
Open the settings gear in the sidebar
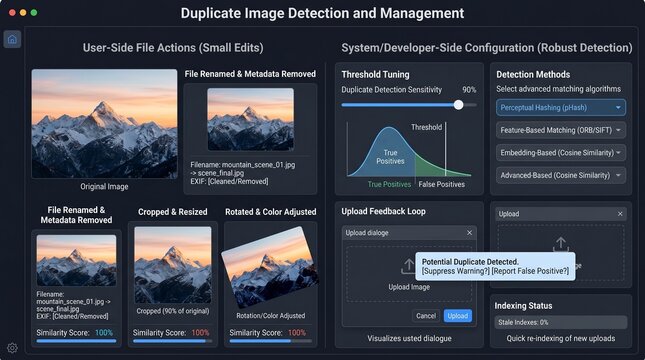point(12,348)
